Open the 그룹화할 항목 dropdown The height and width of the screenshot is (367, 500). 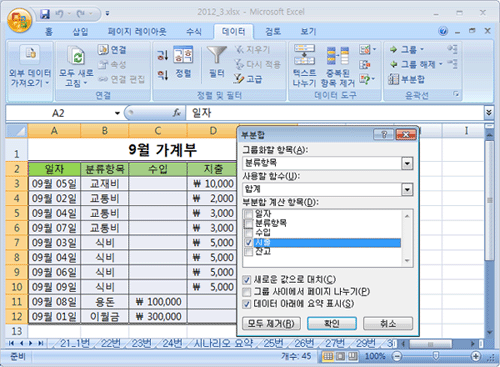(x=407, y=163)
